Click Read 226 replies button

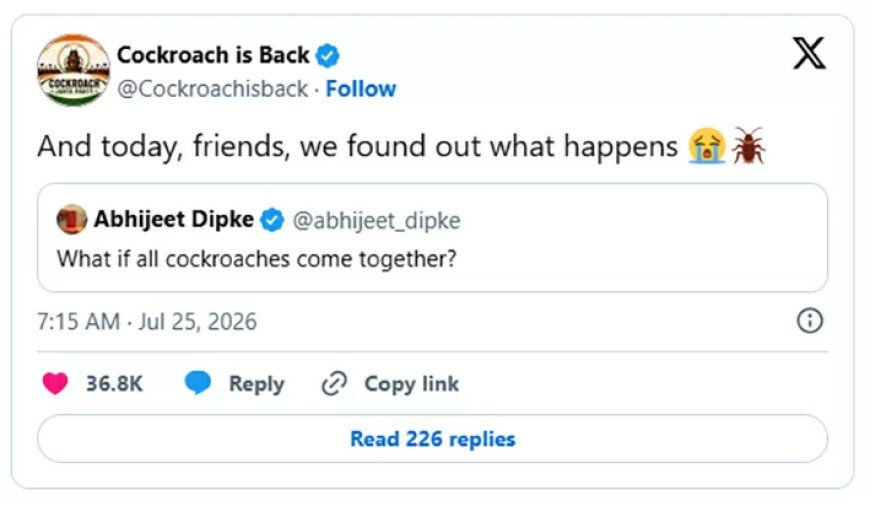432,439
